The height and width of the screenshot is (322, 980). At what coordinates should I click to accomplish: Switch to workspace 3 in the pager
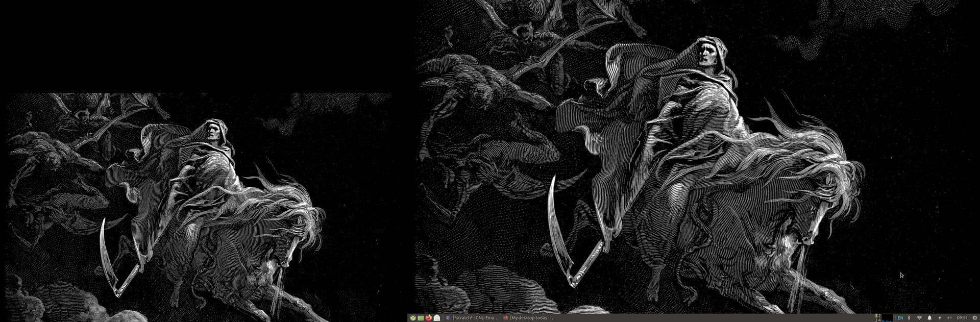click(876, 320)
